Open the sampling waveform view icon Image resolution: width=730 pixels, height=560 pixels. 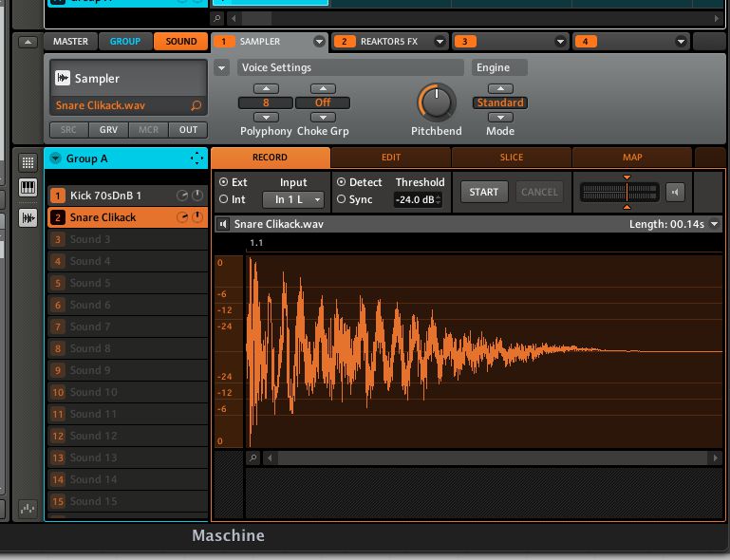coord(28,218)
